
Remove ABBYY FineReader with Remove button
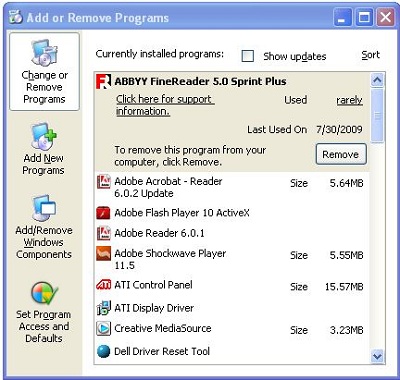[x=341, y=154]
